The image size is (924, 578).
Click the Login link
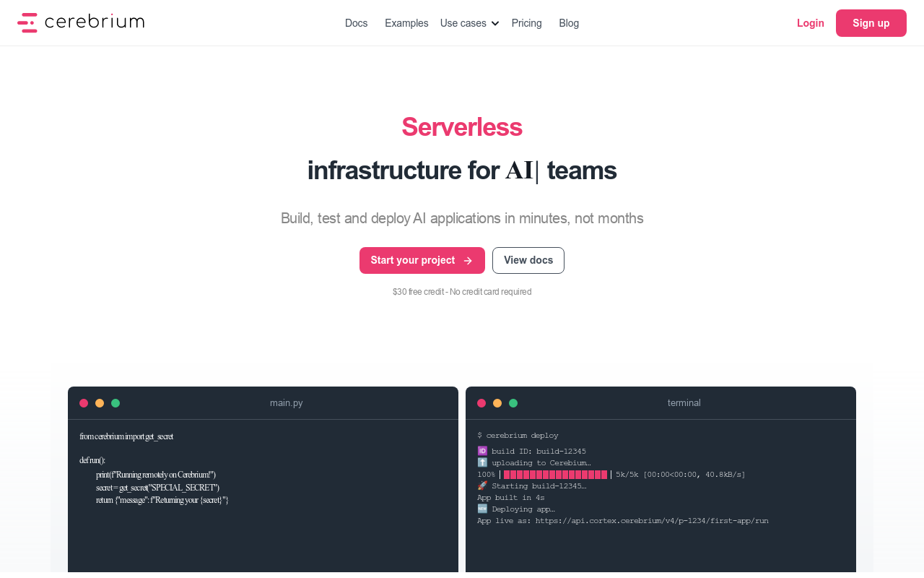(x=810, y=23)
